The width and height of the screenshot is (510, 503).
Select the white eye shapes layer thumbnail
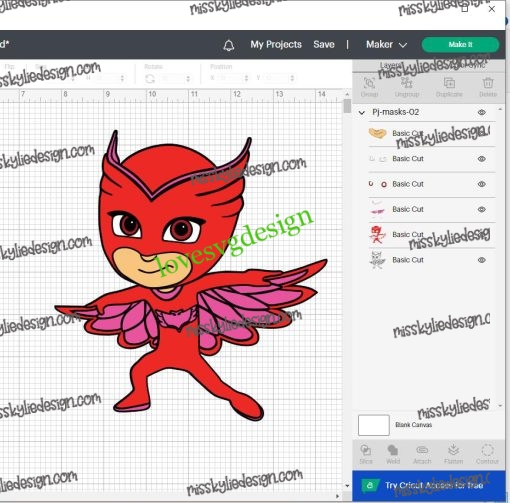[x=377, y=159]
